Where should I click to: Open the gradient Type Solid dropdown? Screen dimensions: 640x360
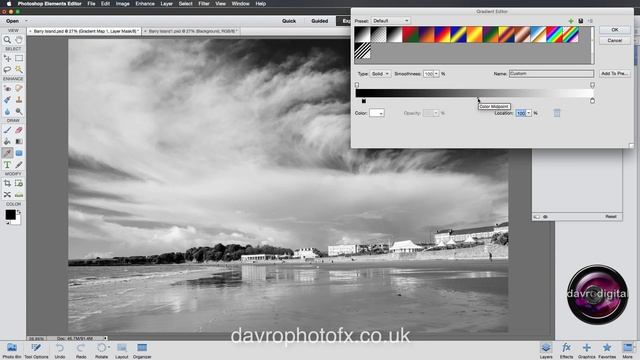(380, 74)
